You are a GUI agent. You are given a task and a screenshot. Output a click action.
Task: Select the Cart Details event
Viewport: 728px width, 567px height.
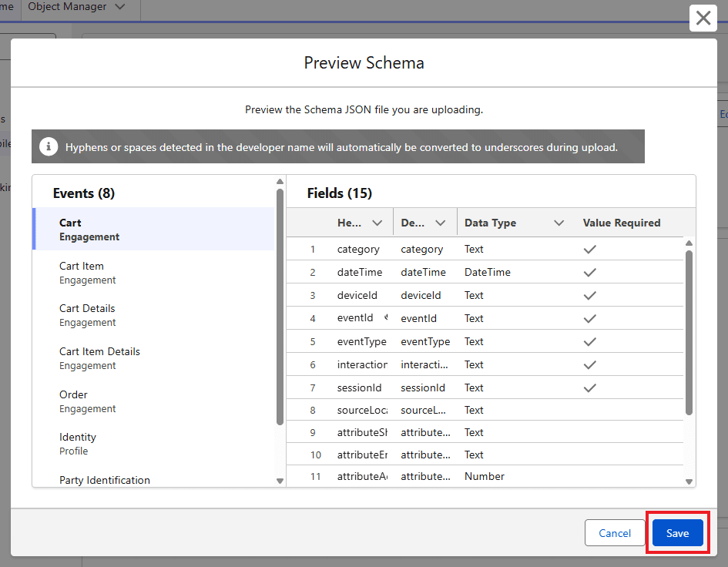click(153, 315)
